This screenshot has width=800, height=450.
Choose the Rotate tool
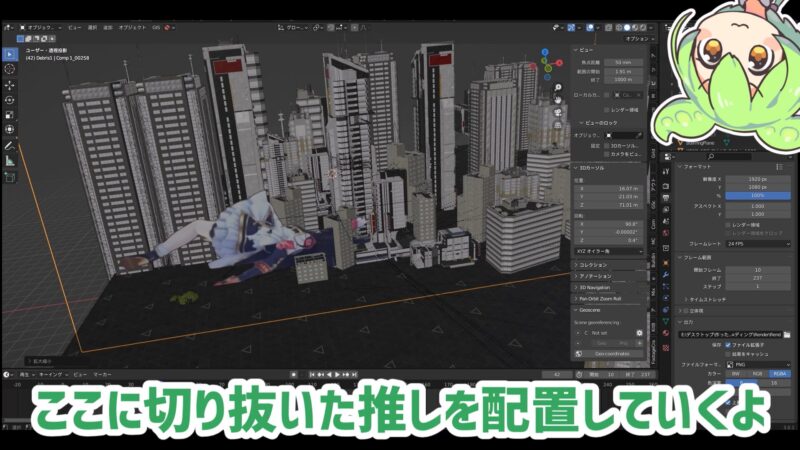pyautogui.click(x=10, y=100)
